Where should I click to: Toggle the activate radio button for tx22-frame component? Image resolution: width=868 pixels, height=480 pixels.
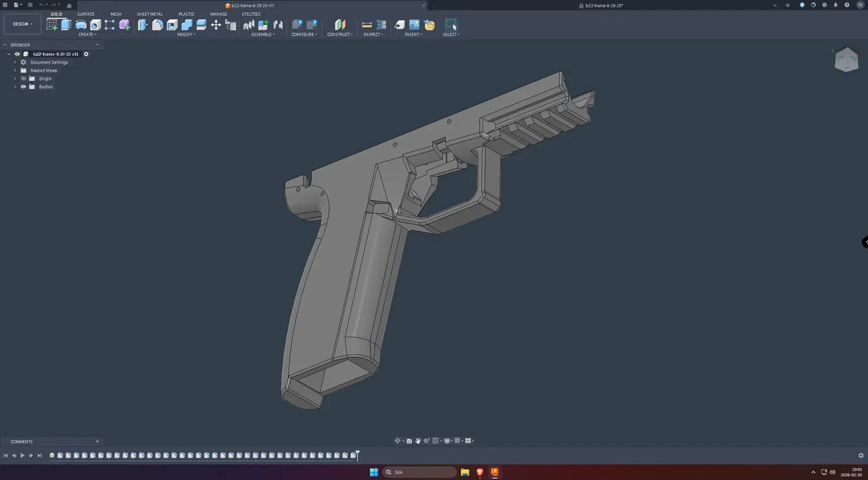coord(86,54)
